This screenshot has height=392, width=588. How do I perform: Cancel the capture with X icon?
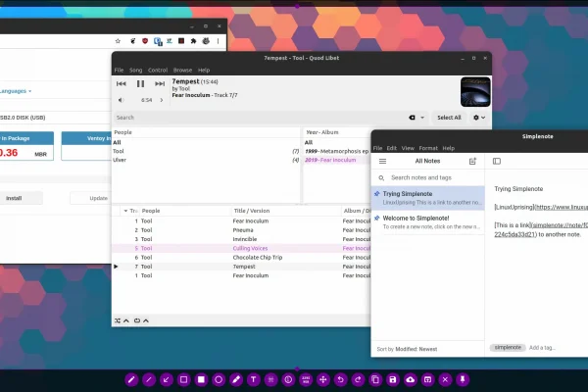445,379
